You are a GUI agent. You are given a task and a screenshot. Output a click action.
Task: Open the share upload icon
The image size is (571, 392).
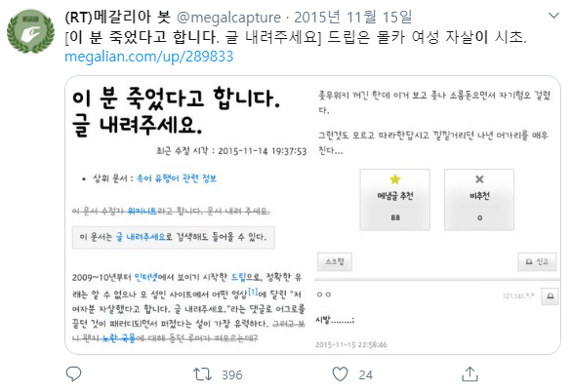pyautogui.click(x=469, y=373)
